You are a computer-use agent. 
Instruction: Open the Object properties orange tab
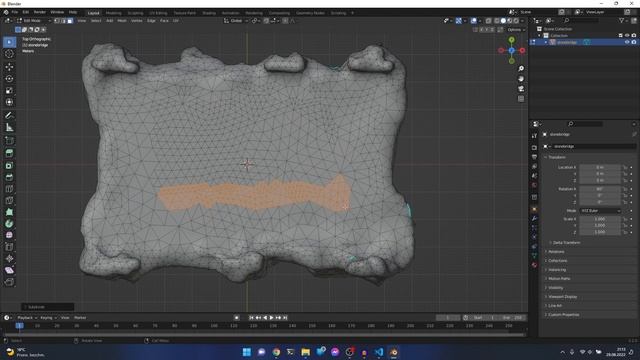coord(534,209)
